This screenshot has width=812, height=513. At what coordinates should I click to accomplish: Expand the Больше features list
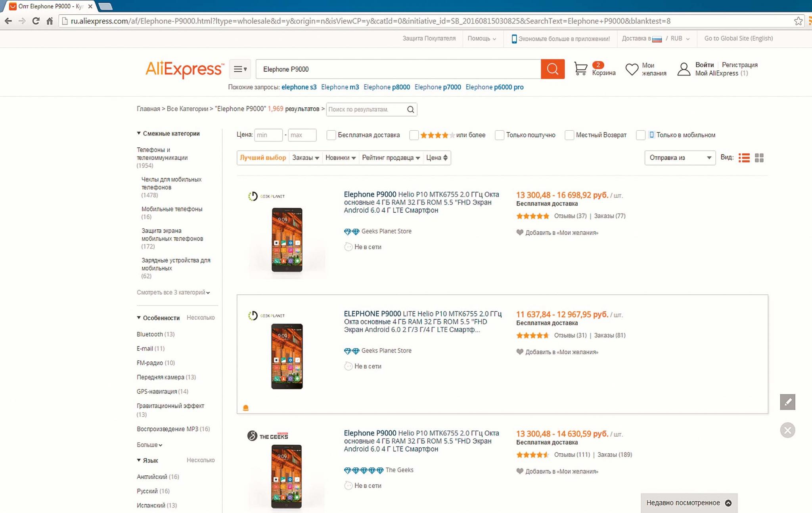149,445
